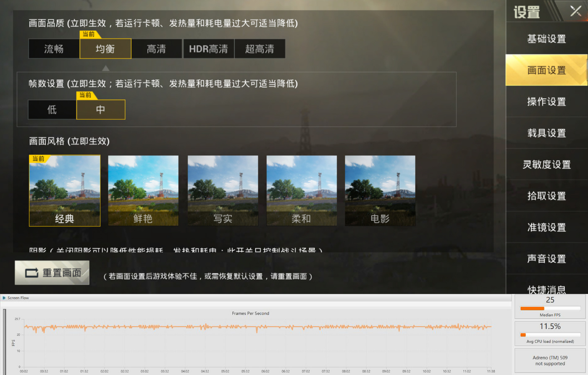Go to 灵敏度设置 tab
Viewport: 588px width, 375px height.
tap(546, 165)
